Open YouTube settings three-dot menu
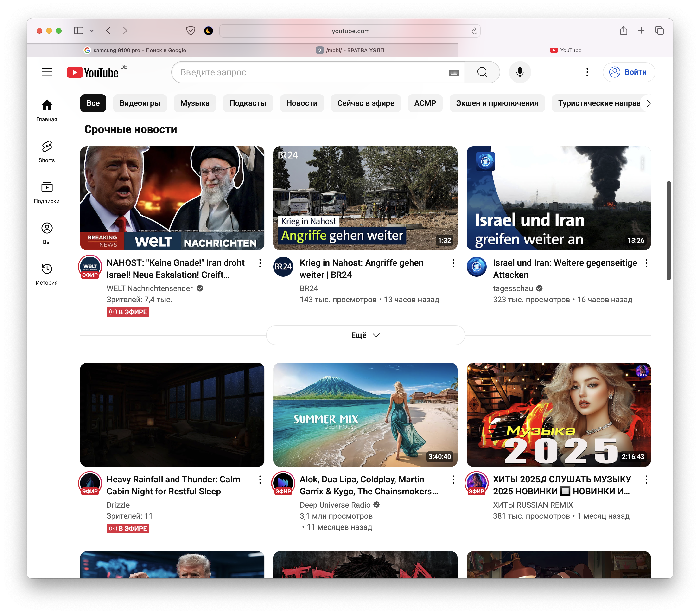 tap(587, 72)
